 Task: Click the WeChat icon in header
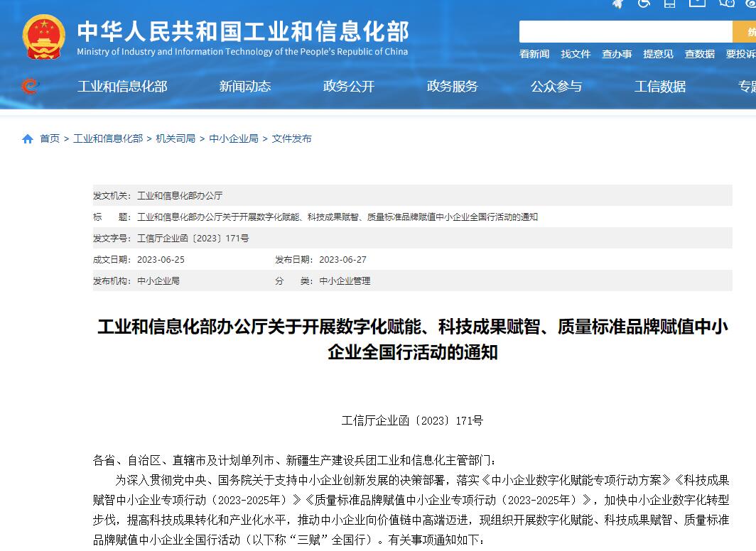point(726,4)
